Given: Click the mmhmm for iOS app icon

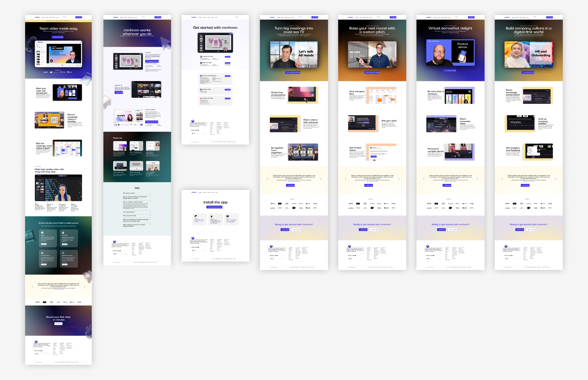Looking at the screenshot, I should coord(201,98).
